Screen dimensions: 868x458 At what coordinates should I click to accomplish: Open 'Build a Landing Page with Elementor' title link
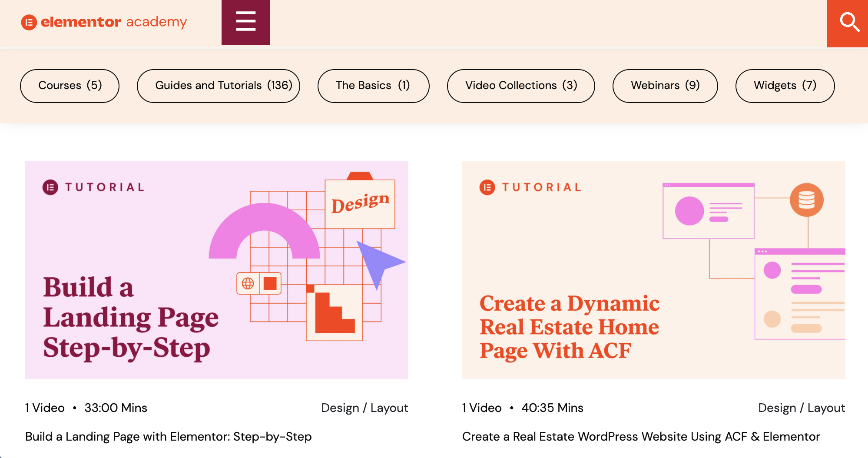(x=168, y=436)
